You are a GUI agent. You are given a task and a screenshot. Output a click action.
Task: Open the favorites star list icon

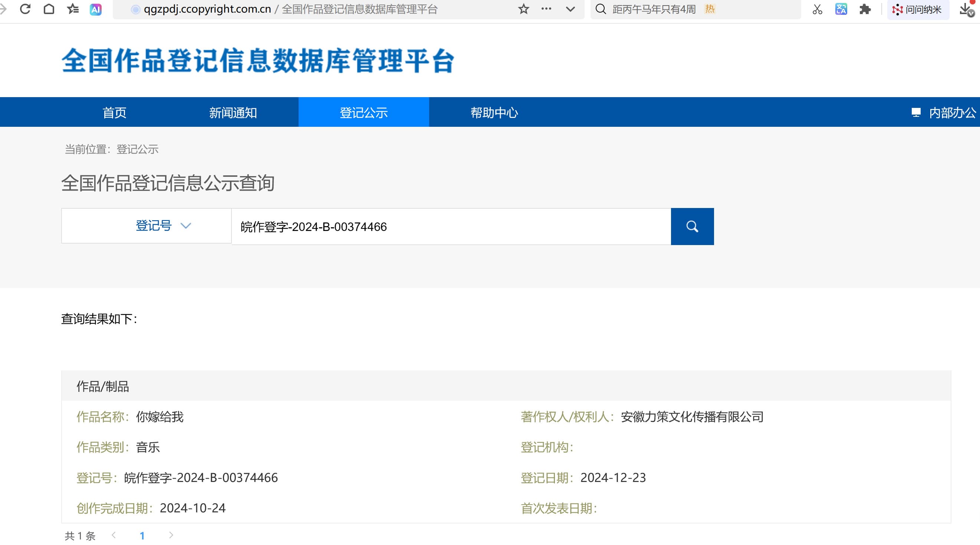tap(73, 9)
